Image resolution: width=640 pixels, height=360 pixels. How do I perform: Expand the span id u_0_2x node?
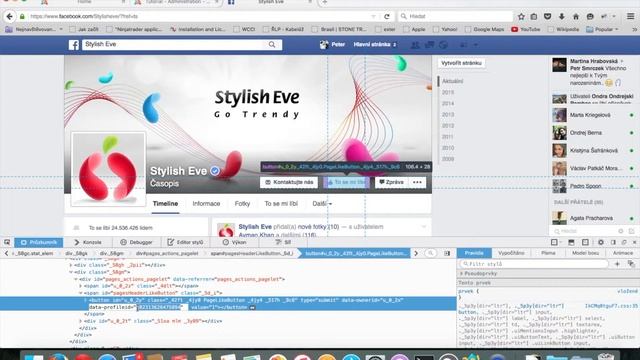click(80, 286)
